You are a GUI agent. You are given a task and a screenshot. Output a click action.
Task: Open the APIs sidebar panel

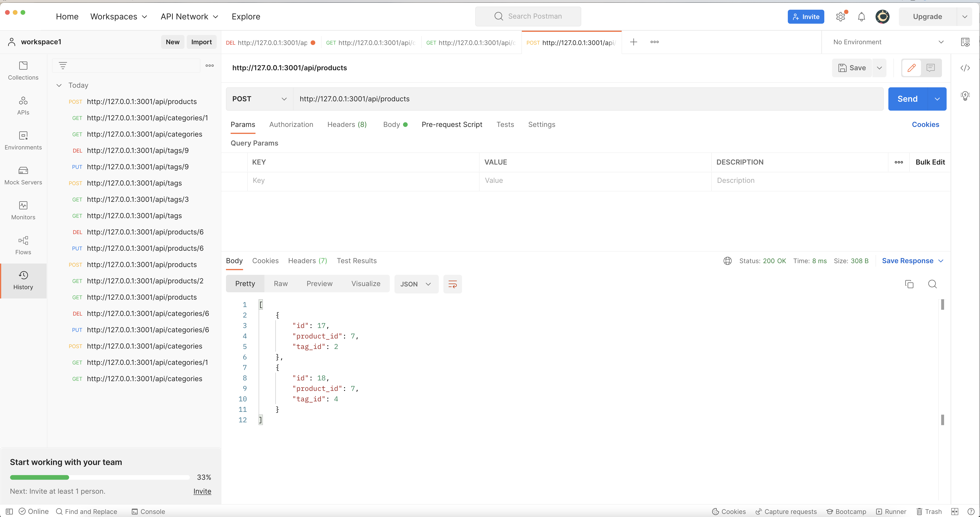tap(23, 106)
